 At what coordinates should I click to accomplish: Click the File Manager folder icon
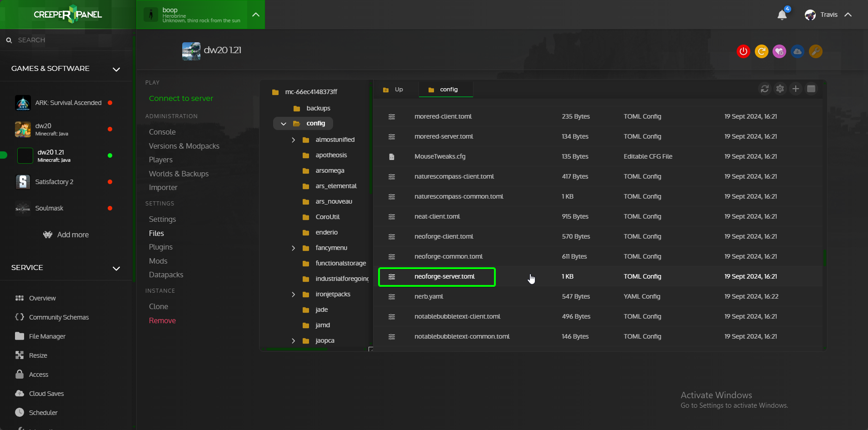point(20,336)
